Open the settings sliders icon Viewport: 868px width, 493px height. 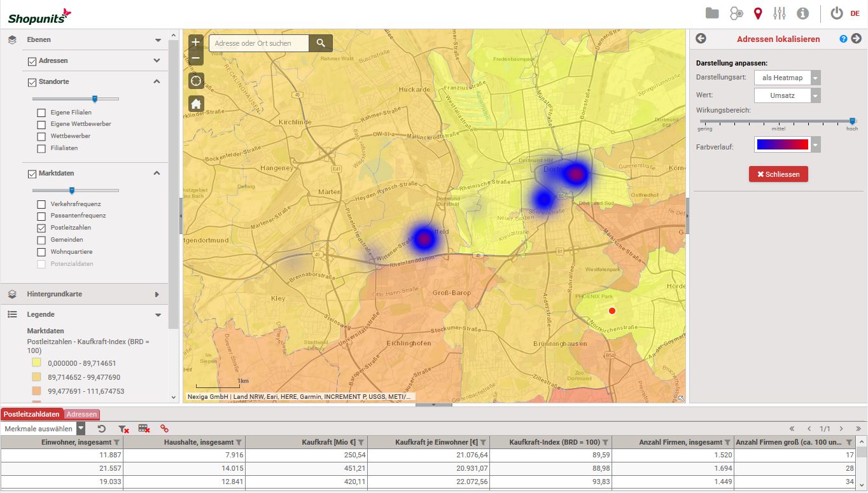click(780, 13)
